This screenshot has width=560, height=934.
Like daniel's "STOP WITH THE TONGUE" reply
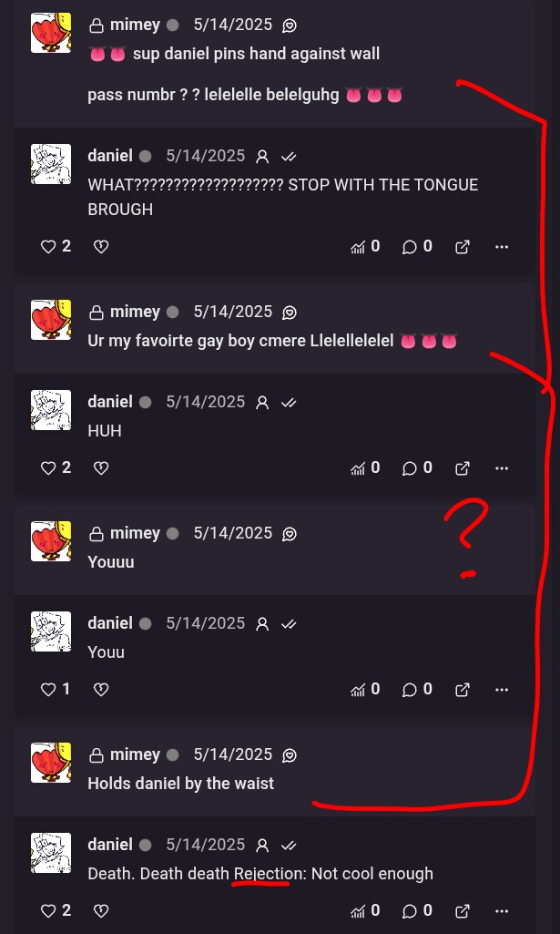point(48,247)
